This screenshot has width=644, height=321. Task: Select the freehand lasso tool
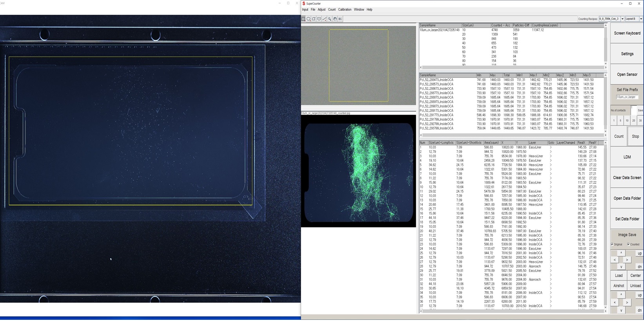319,19
